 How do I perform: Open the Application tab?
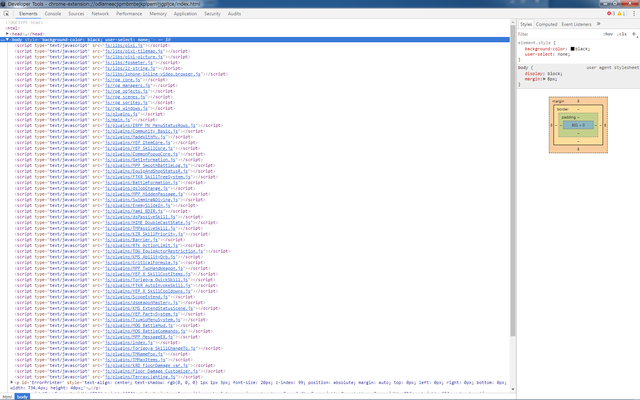pyautogui.click(x=185, y=13)
